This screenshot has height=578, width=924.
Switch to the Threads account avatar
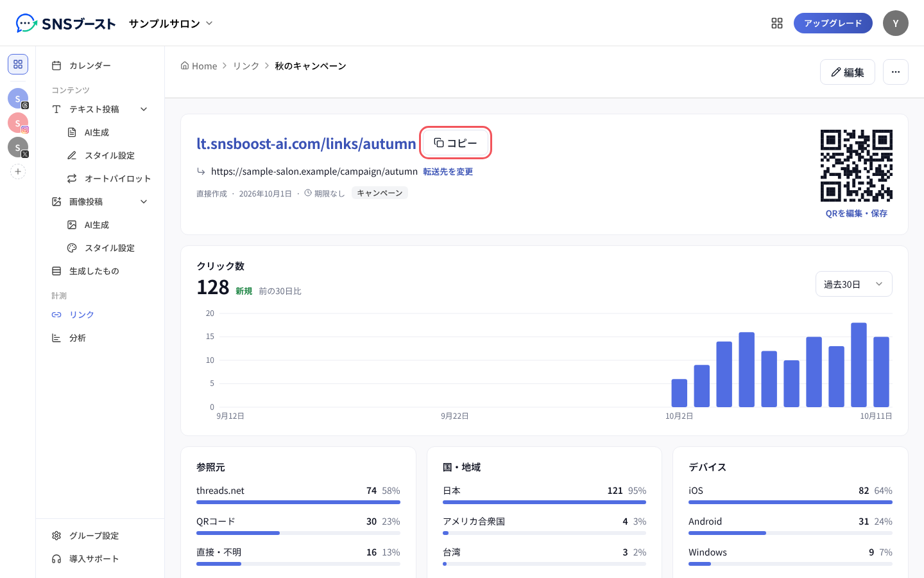[x=18, y=98]
